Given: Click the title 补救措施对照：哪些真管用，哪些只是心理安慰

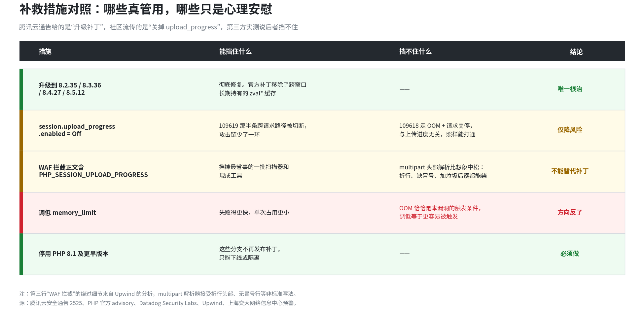Looking at the screenshot, I should click(x=146, y=9).
